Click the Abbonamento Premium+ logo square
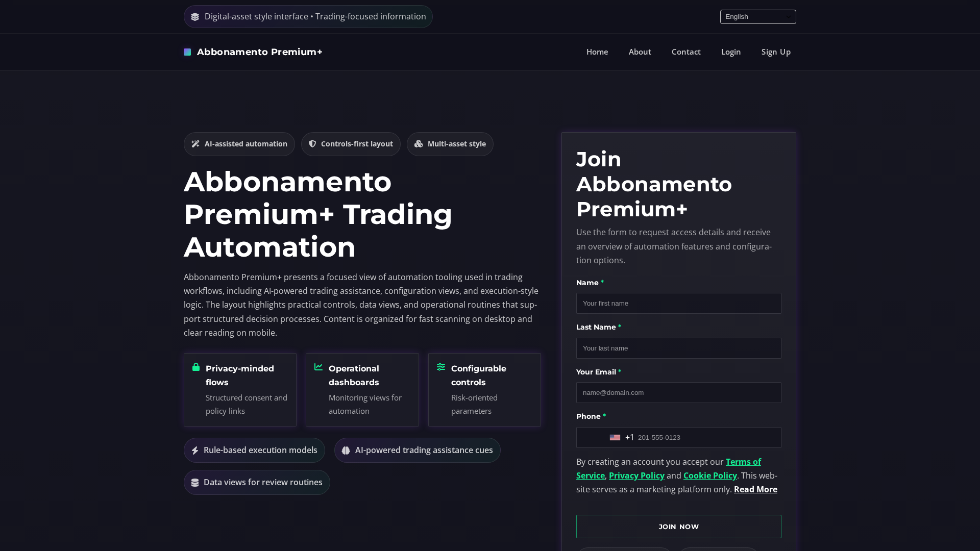Image resolution: width=980 pixels, height=551 pixels. coord(187,52)
